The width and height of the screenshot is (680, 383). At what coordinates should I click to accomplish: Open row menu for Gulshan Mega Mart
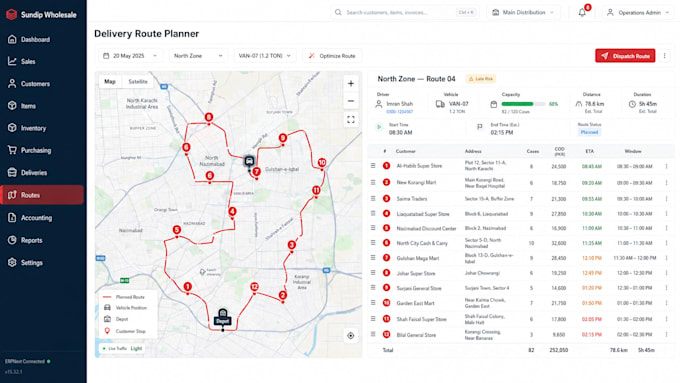click(x=667, y=258)
